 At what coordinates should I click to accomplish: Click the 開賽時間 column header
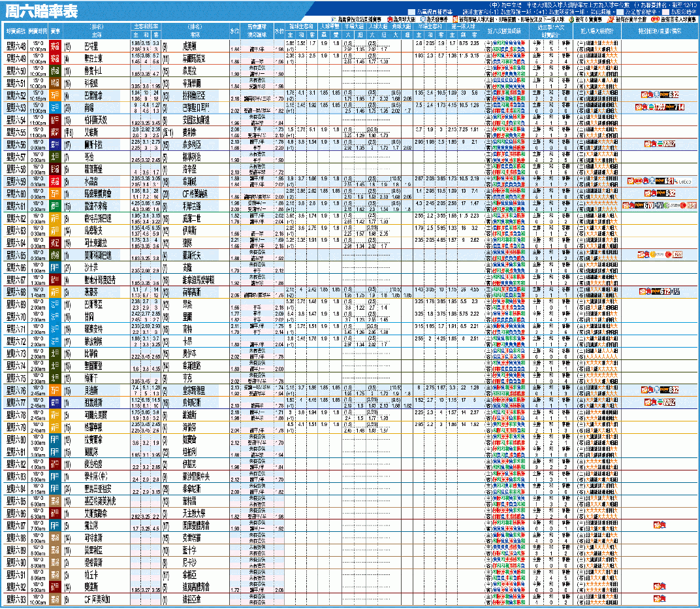[x=37, y=31]
